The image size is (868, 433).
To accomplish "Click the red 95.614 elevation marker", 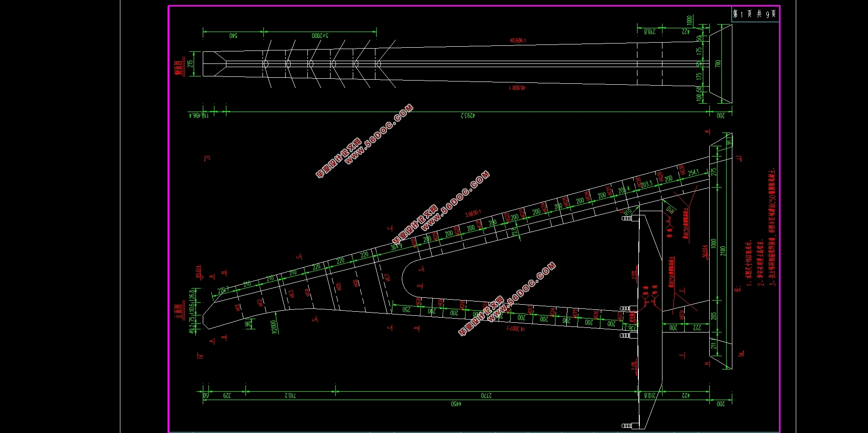I will pyautogui.click(x=199, y=272).
